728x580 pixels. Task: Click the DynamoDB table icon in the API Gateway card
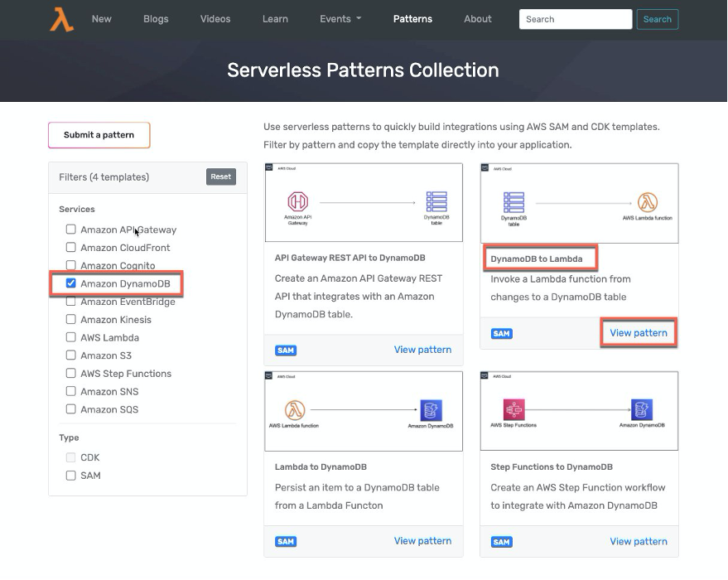[436, 201]
